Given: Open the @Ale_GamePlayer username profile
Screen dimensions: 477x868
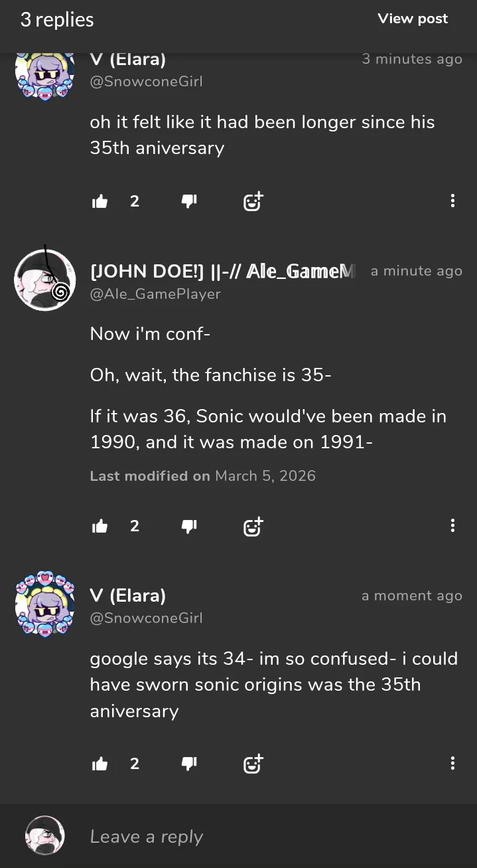Looking at the screenshot, I should (155, 294).
